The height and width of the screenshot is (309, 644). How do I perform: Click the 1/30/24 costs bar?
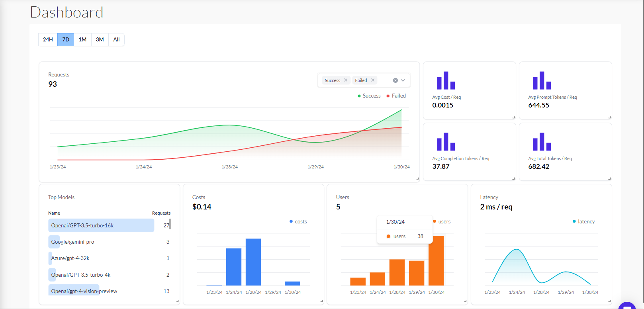click(x=292, y=284)
